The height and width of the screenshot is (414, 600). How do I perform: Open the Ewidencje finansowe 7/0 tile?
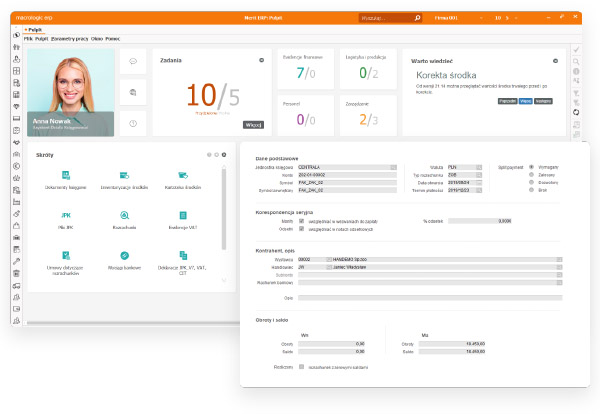click(306, 69)
